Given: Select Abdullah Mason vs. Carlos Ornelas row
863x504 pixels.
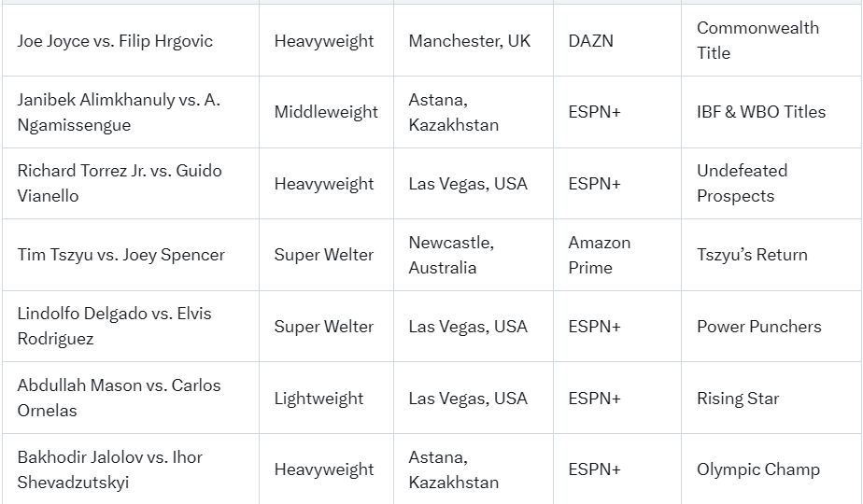Looking at the screenshot, I should 120,398.
